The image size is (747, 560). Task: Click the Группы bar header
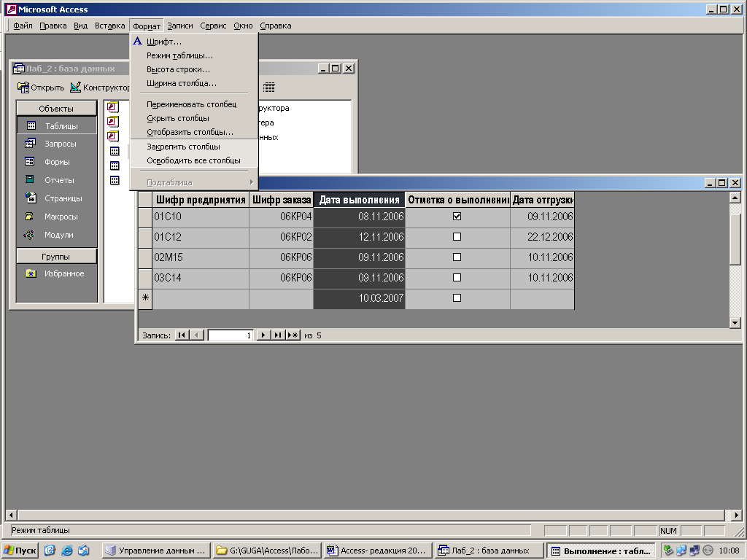click(56, 257)
